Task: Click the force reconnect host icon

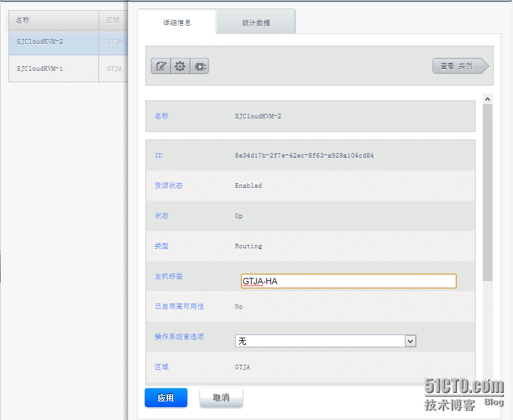Action: [x=200, y=66]
